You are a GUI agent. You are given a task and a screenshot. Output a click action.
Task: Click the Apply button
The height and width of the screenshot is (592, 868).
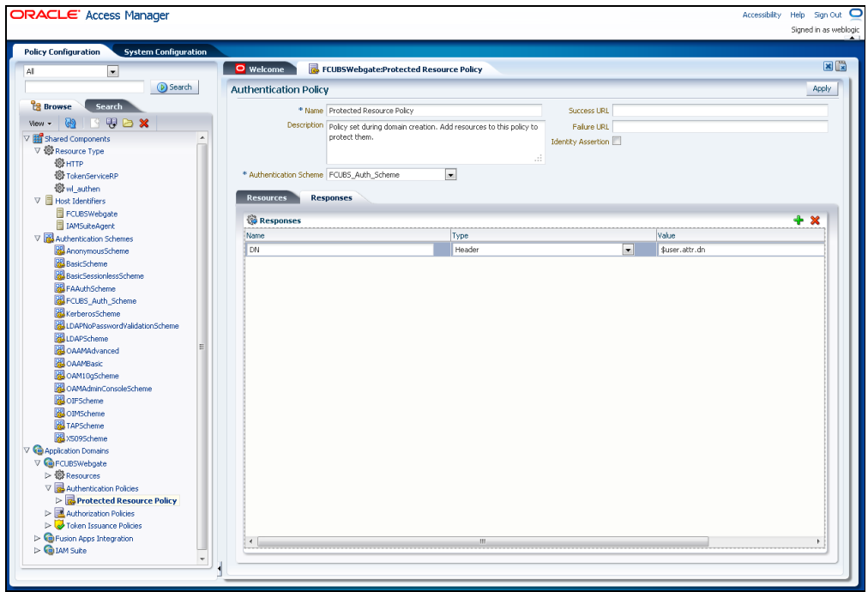pyautogui.click(x=822, y=88)
